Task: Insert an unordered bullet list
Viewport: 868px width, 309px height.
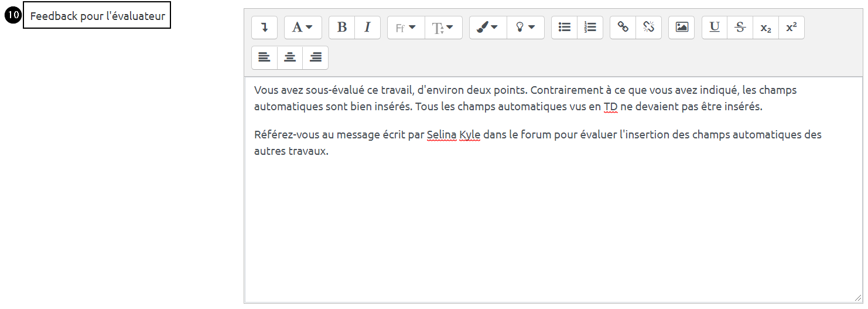Action: coord(565,28)
